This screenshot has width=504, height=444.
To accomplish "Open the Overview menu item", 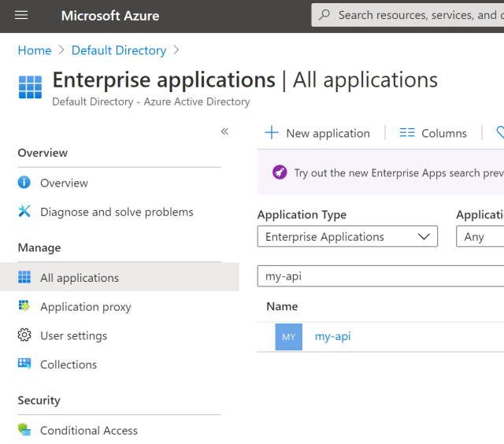I will click(64, 183).
